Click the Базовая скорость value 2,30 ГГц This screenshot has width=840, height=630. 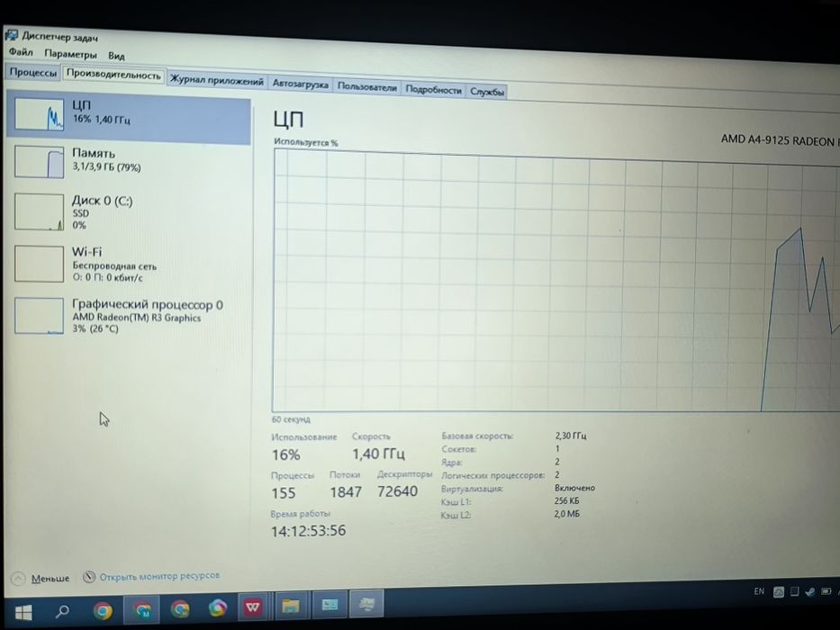tap(571, 436)
